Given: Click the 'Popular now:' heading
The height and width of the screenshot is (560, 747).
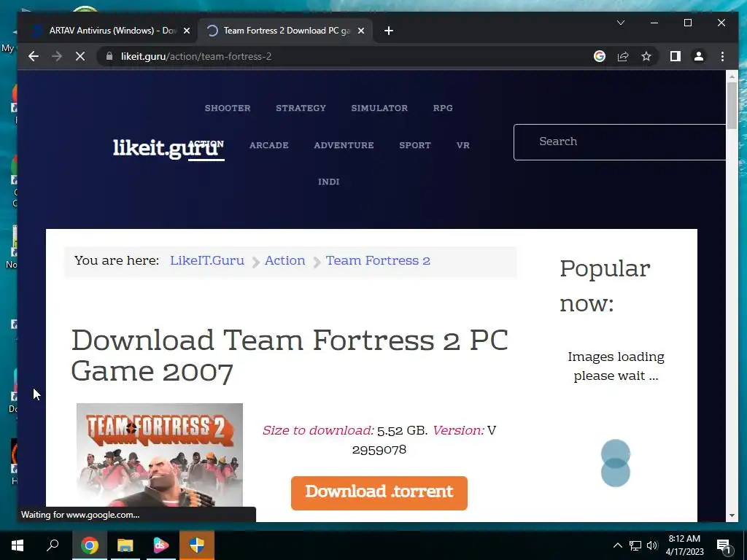Looking at the screenshot, I should pyautogui.click(x=605, y=286).
